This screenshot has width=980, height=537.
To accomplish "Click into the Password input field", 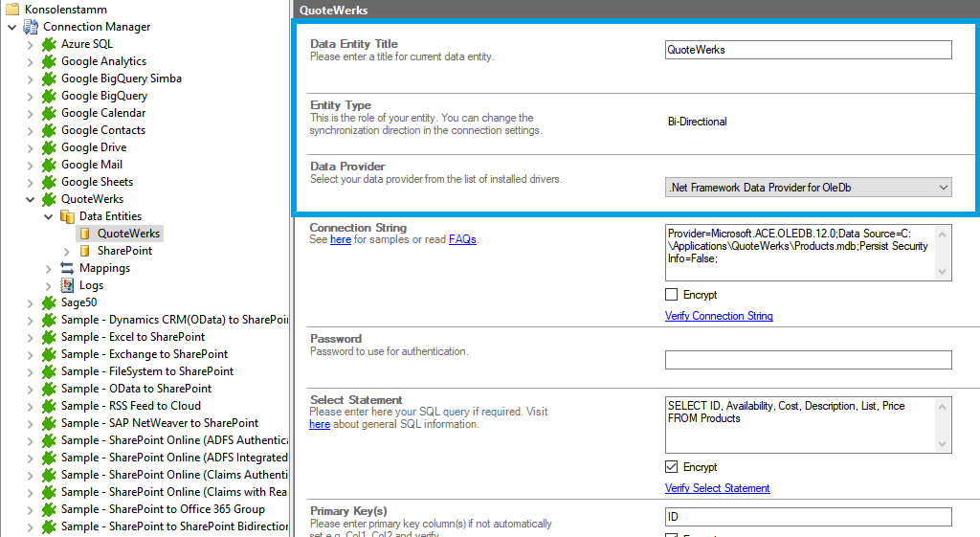I will [x=808, y=360].
